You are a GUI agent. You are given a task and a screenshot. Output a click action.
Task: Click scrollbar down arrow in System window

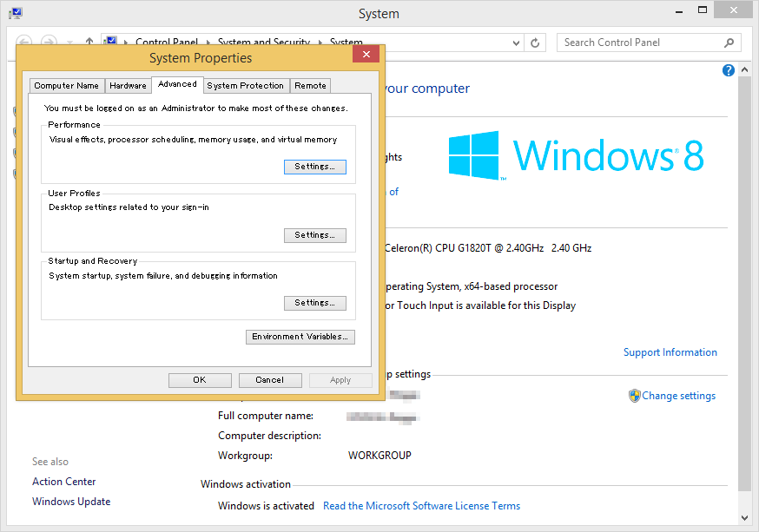pos(744,517)
